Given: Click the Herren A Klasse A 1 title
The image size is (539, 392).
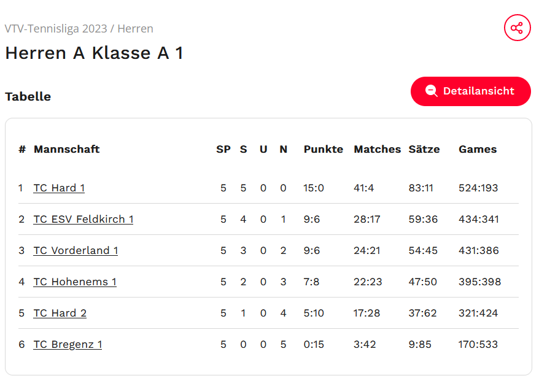Looking at the screenshot, I should [94, 53].
